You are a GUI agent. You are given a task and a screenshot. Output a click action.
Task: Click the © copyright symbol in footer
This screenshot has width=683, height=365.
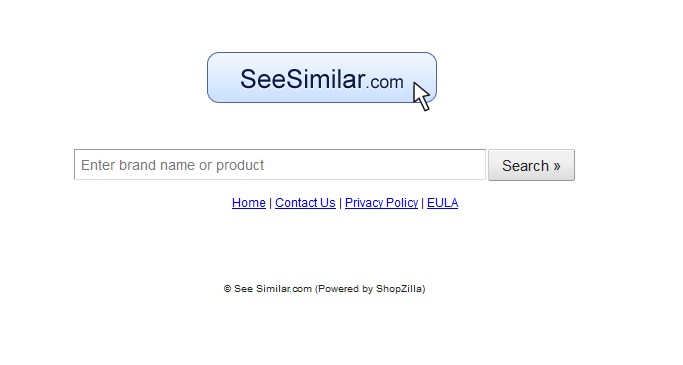point(227,289)
